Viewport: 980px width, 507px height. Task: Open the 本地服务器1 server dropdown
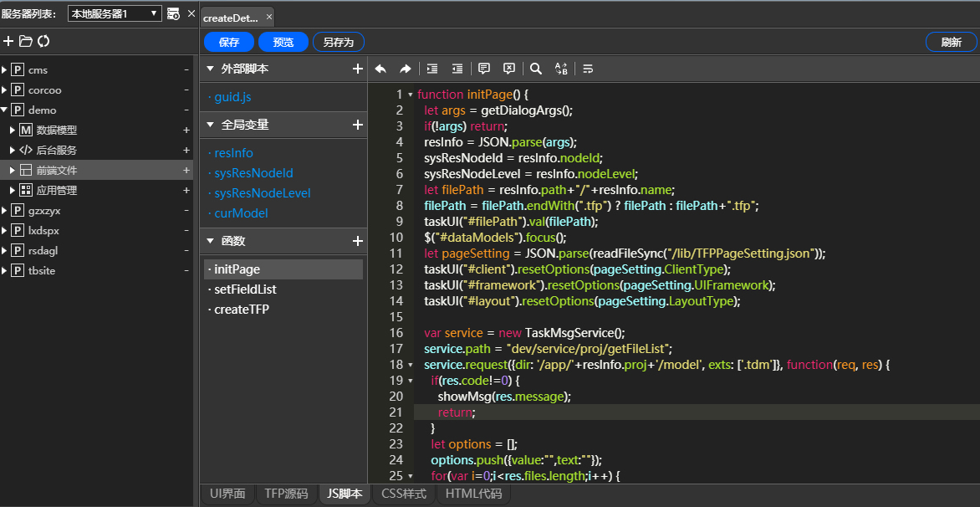114,13
